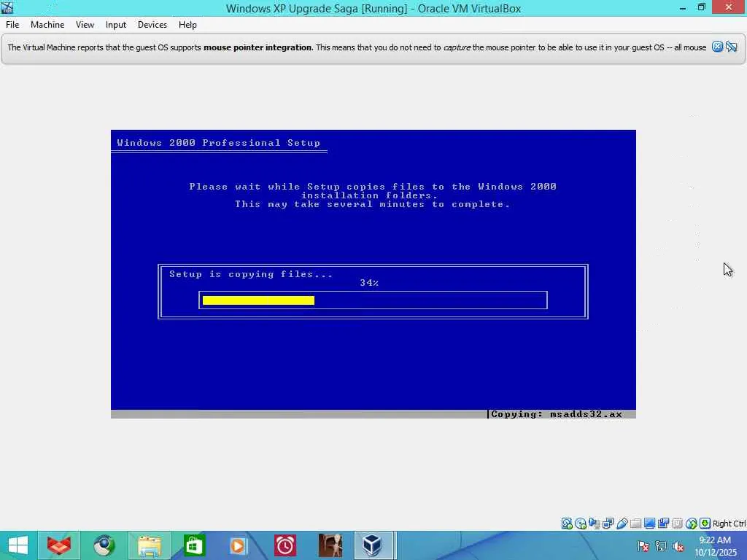Open the View menu
The height and width of the screenshot is (560, 747).
pyautogui.click(x=85, y=25)
